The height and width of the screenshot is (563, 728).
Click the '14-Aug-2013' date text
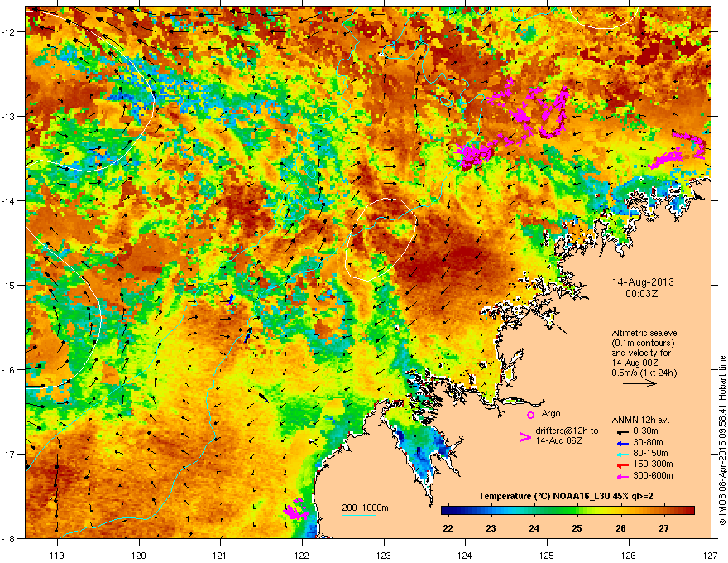[x=643, y=282]
